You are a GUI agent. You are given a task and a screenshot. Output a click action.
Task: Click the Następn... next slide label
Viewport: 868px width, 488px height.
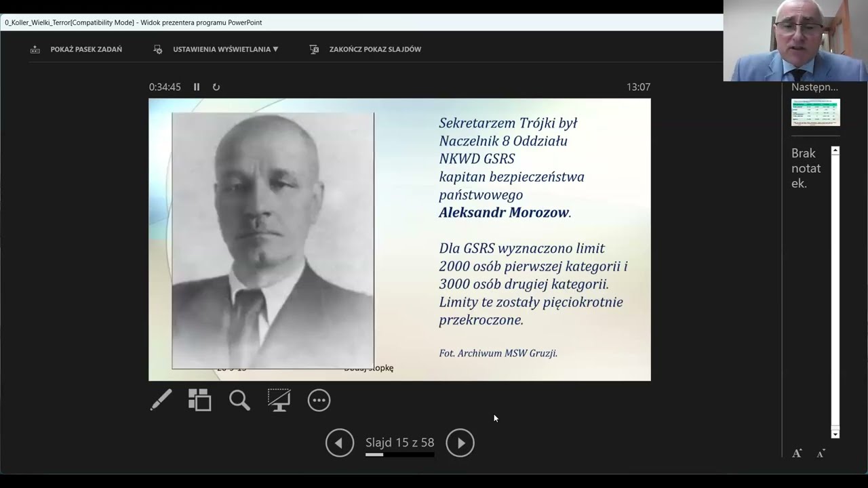pyautogui.click(x=814, y=87)
